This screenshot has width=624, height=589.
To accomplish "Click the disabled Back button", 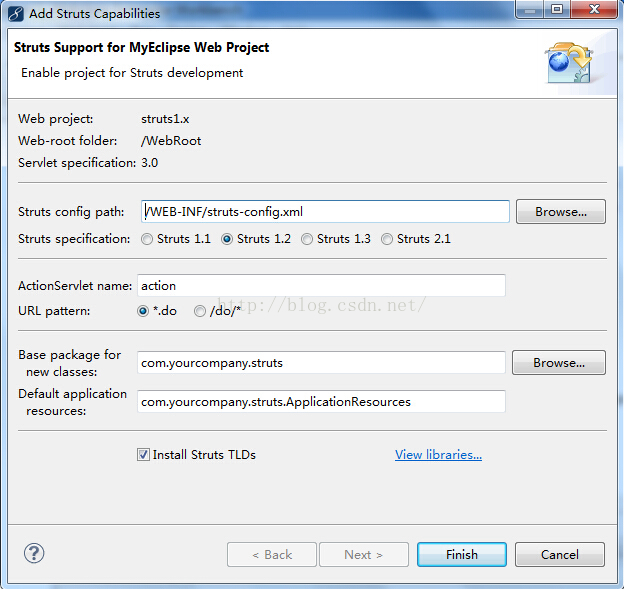I will tap(272, 554).
